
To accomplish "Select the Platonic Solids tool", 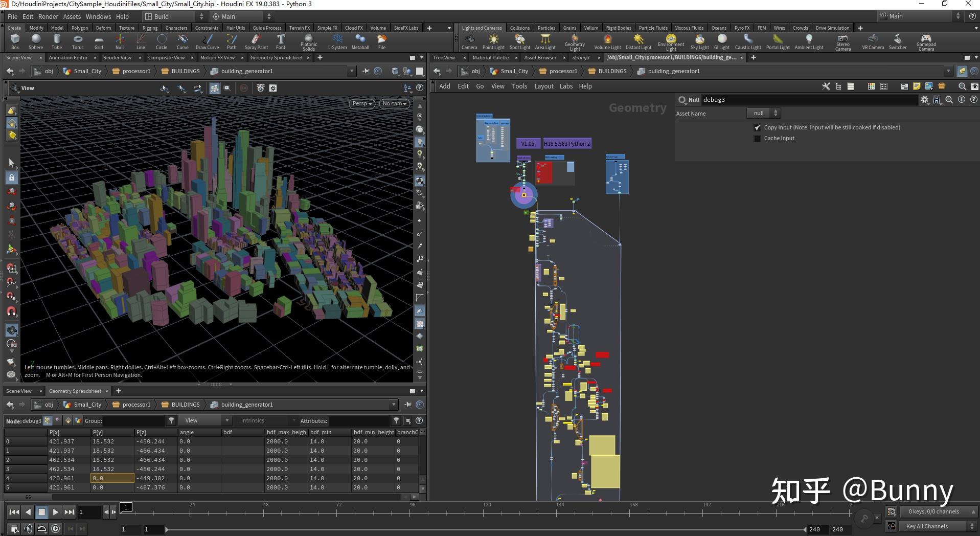I will pyautogui.click(x=308, y=41).
